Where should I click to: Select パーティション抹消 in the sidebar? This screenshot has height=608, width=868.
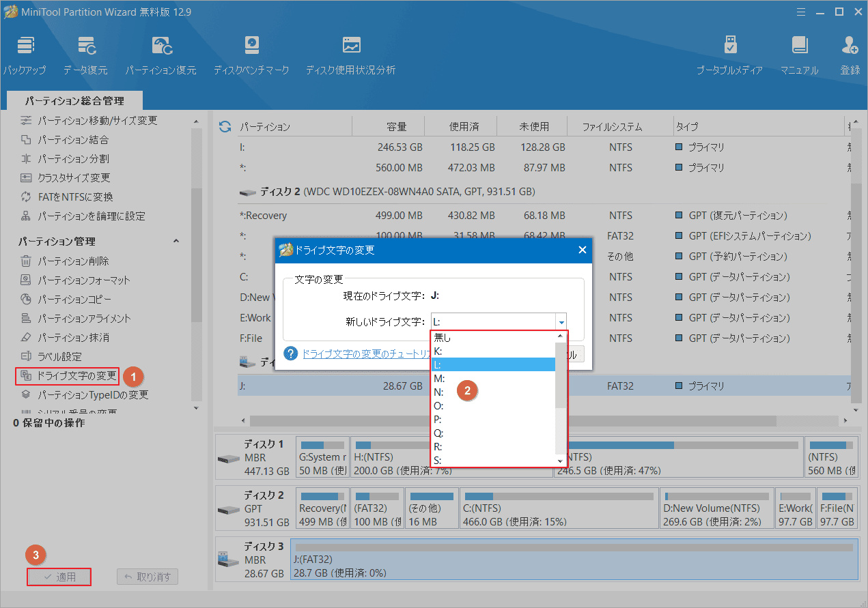[64, 338]
